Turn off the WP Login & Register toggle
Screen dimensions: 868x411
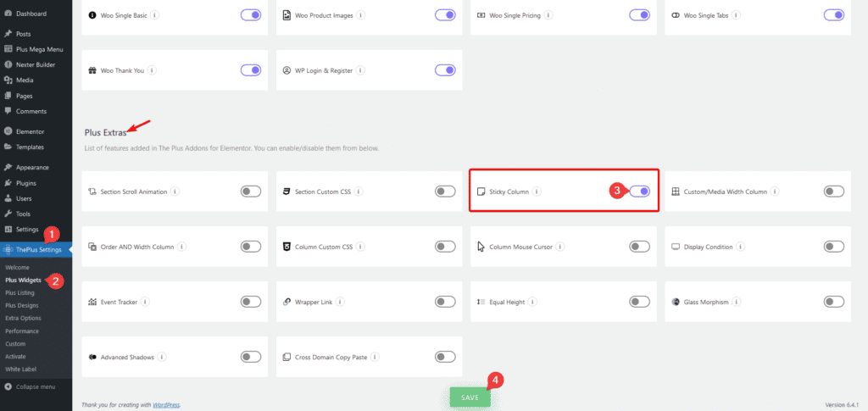[445, 70]
